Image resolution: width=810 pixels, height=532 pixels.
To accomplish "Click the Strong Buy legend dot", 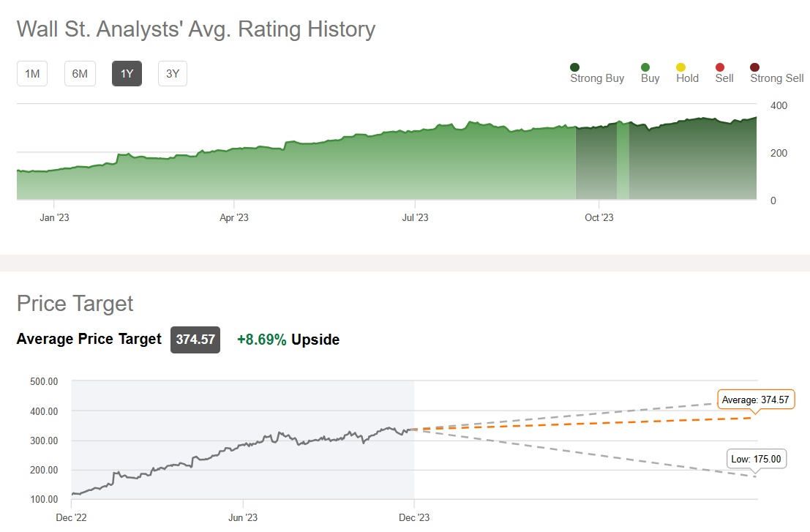I will pos(575,67).
